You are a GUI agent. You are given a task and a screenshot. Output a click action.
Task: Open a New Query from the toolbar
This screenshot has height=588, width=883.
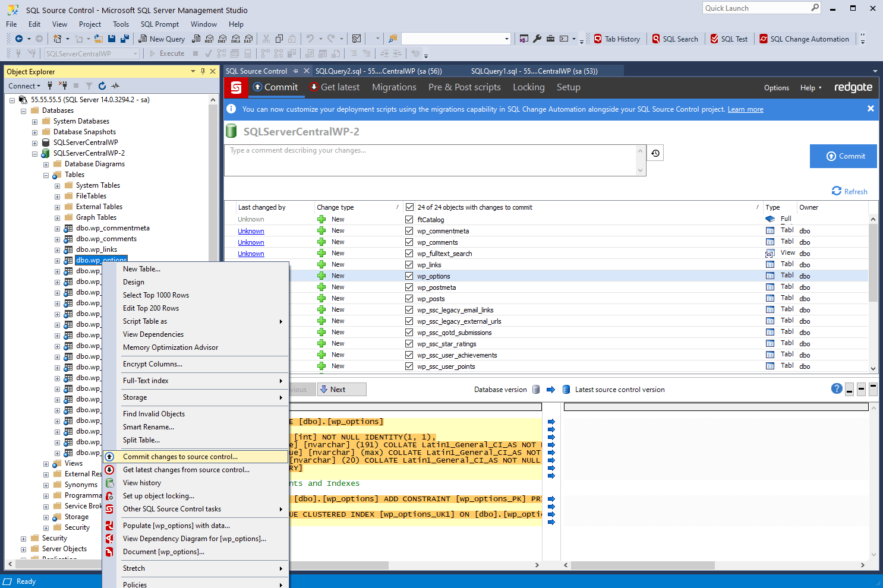pyautogui.click(x=162, y=39)
